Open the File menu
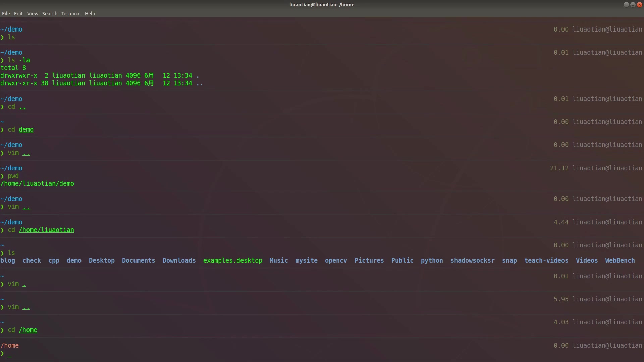The width and height of the screenshot is (644, 362). [6, 14]
